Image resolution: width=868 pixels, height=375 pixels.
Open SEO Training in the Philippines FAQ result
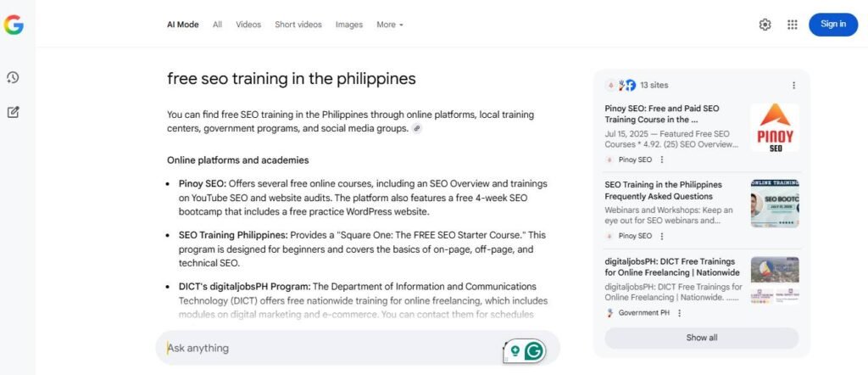pos(663,190)
